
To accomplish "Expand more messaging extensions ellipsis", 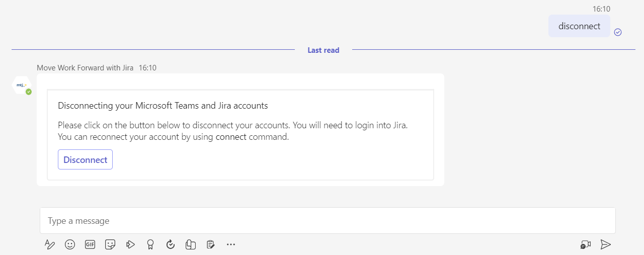I will (x=231, y=244).
